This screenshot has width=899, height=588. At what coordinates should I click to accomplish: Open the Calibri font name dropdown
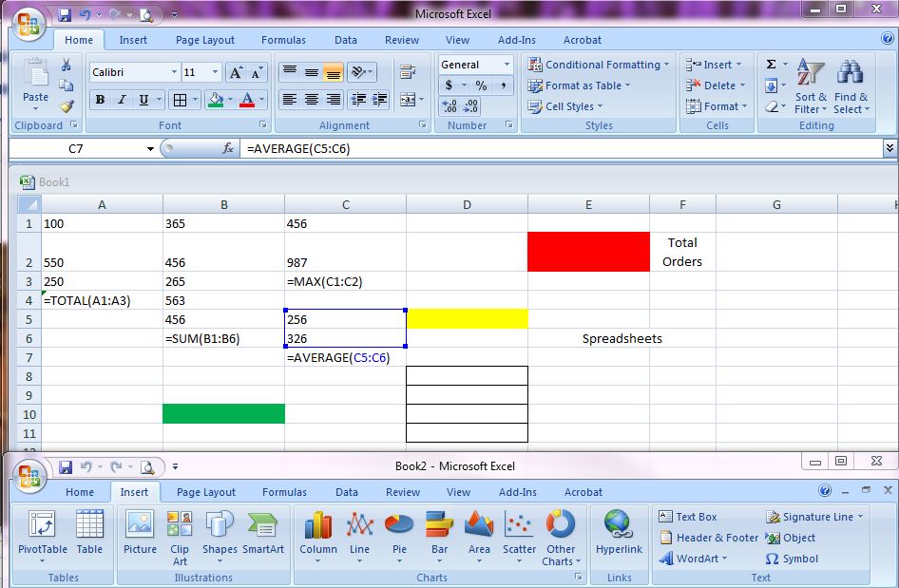[174, 72]
